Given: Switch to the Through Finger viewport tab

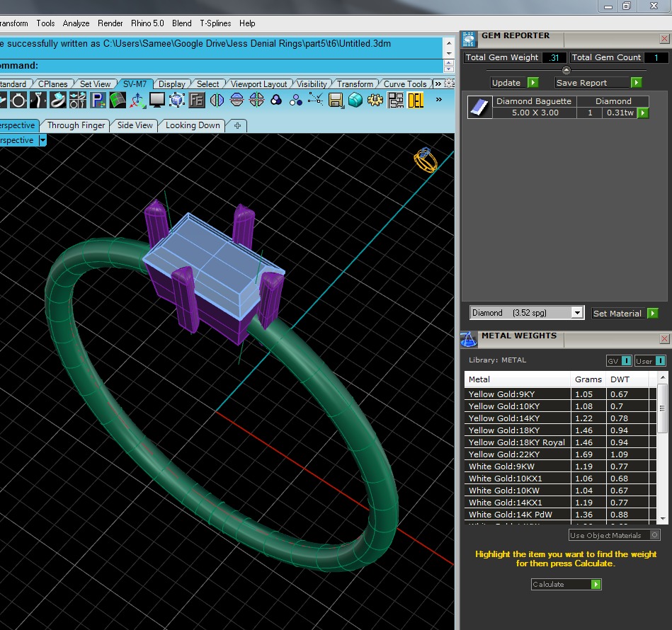Looking at the screenshot, I should (76, 125).
